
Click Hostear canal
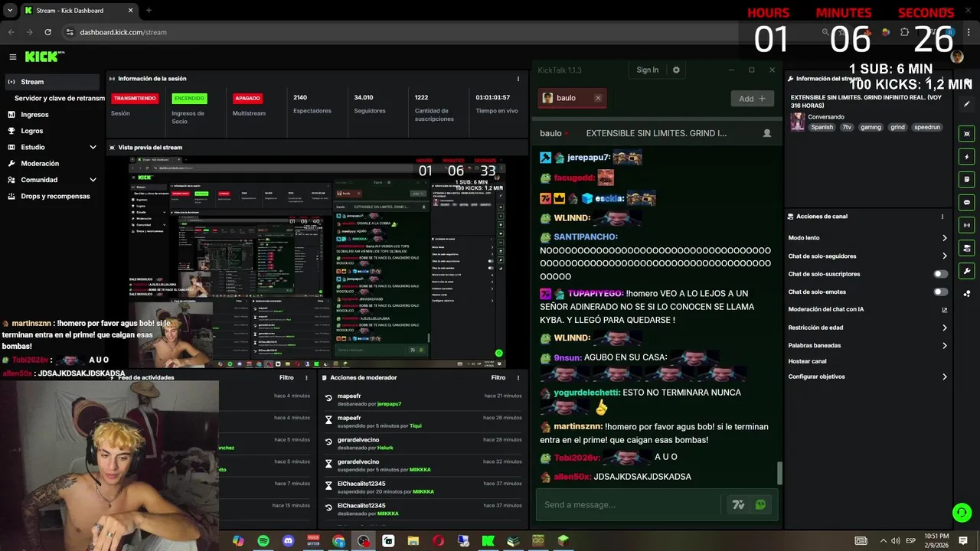tap(807, 361)
